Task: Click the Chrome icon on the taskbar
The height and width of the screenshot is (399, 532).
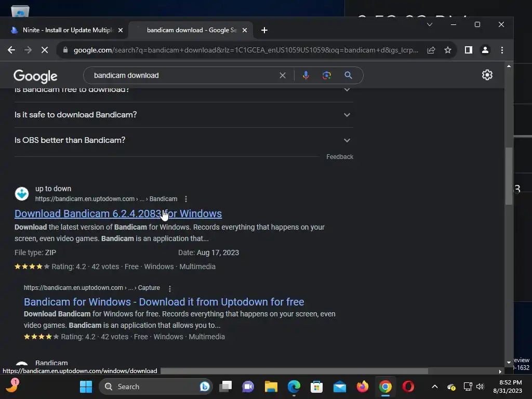Action: [385, 387]
